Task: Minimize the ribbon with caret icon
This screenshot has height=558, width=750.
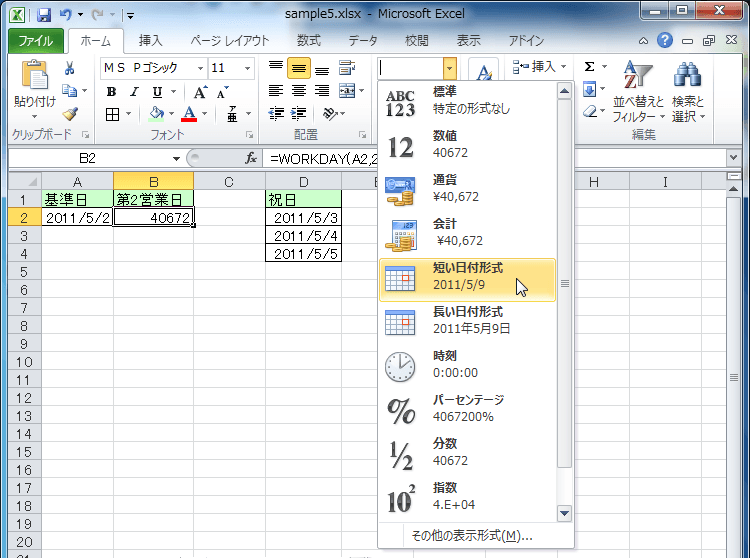Action: pyautogui.click(x=643, y=41)
